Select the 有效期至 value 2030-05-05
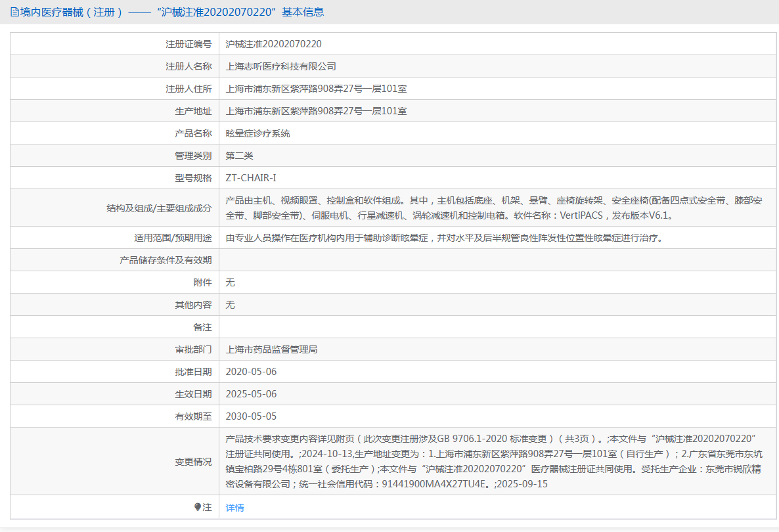Viewport: 779px width, 532px height. point(251,416)
